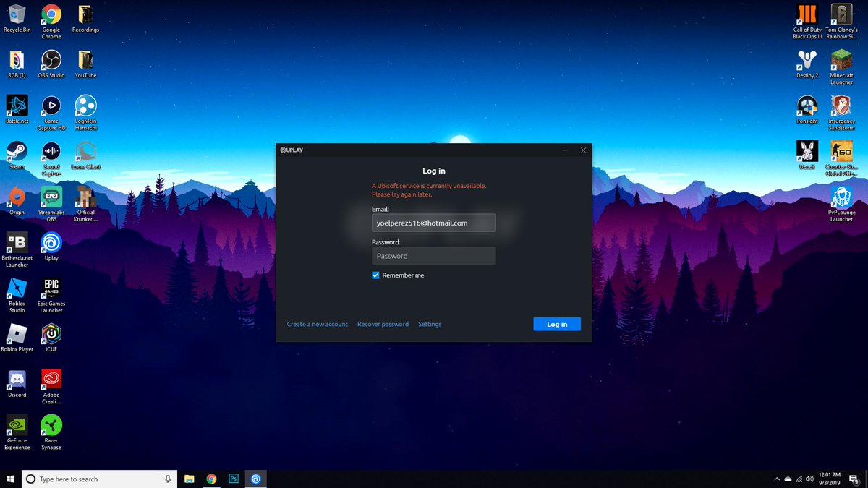Open Official Krunker desktop shortcut
This screenshot has height=488, width=868.
pos(85,204)
